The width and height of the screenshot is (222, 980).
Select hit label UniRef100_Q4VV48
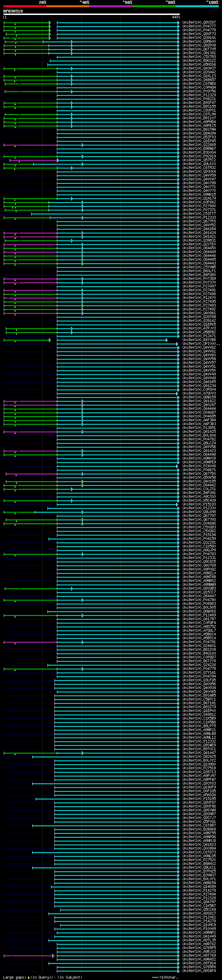199,378
